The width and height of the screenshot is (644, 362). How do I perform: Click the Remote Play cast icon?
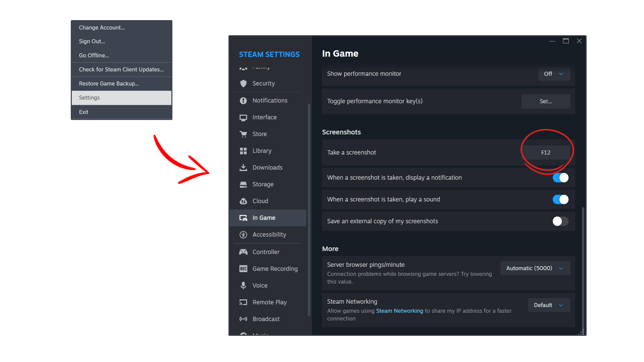click(244, 302)
